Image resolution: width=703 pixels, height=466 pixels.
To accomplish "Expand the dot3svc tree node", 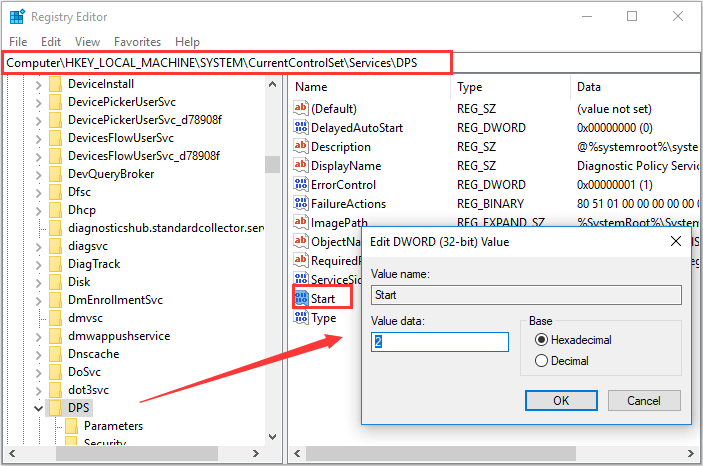I will pos(39,391).
